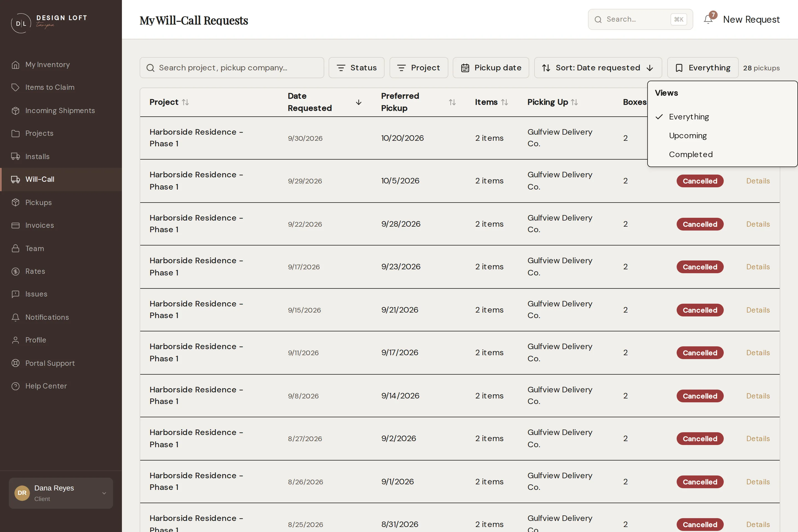Click the global Search field
798x532 pixels.
[640, 19]
